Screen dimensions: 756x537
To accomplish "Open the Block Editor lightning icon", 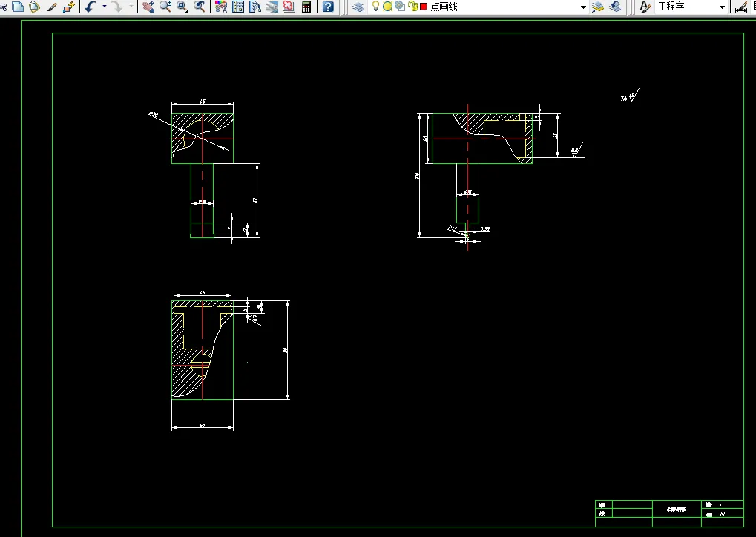I will [x=70, y=7].
